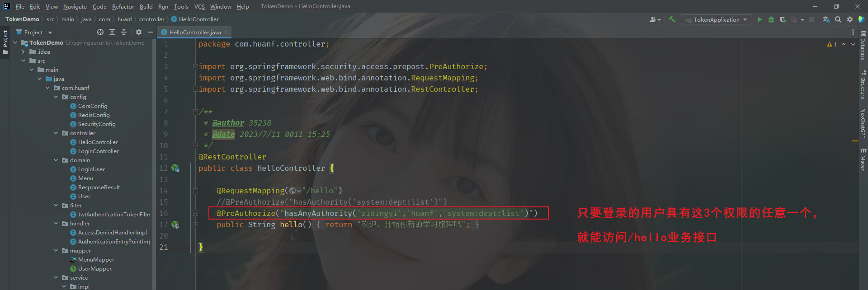Toggle the Project tool window strip button

(5, 42)
